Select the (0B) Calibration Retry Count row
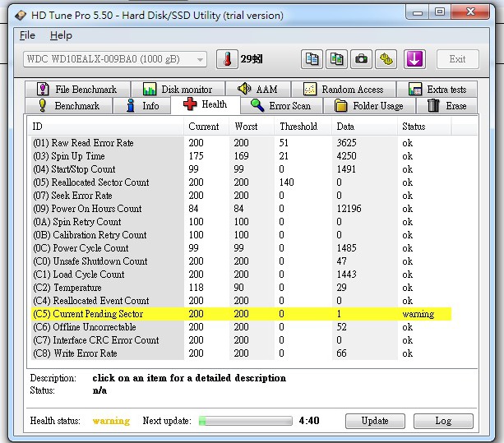The height and width of the screenshot is (443, 504). click(x=241, y=235)
